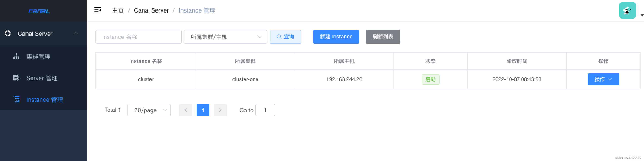Click Instance 管理 breadcrumb
The width and height of the screenshot is (644, 161).
[x=197, y=11]
